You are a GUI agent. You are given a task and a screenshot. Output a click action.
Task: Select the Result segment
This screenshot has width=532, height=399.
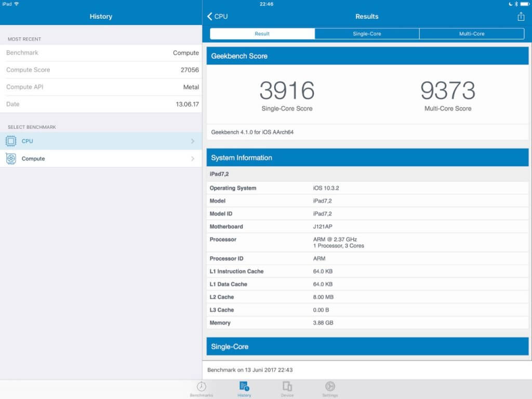point(262,34)
